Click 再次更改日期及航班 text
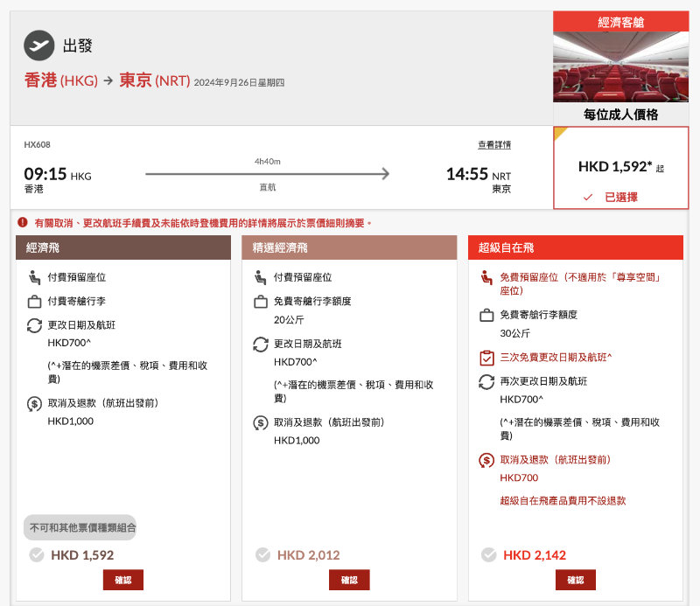 pos(543,381)
